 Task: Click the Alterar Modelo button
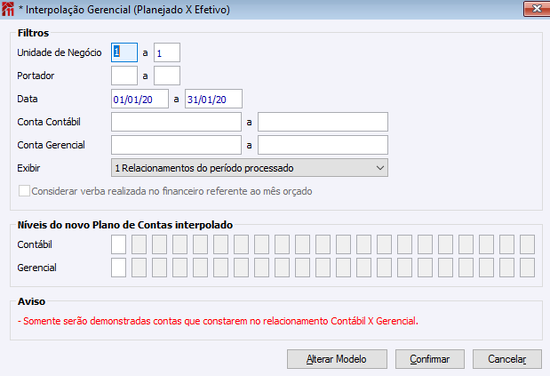click(337, 359)
